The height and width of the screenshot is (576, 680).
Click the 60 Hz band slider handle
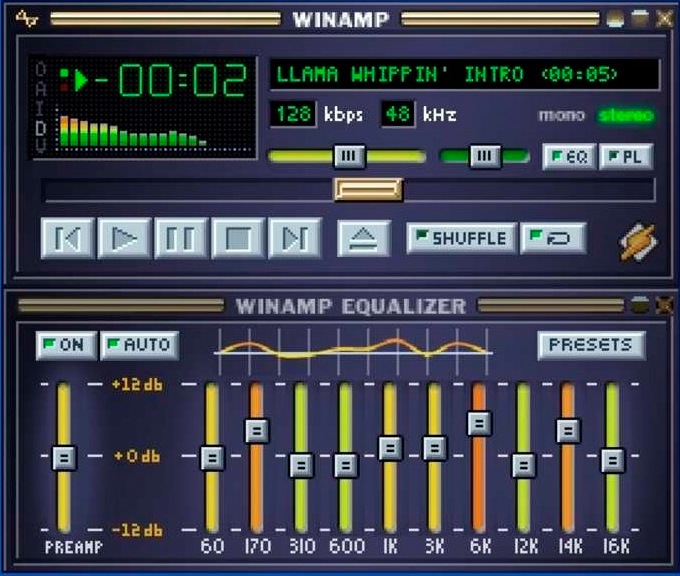212,458
